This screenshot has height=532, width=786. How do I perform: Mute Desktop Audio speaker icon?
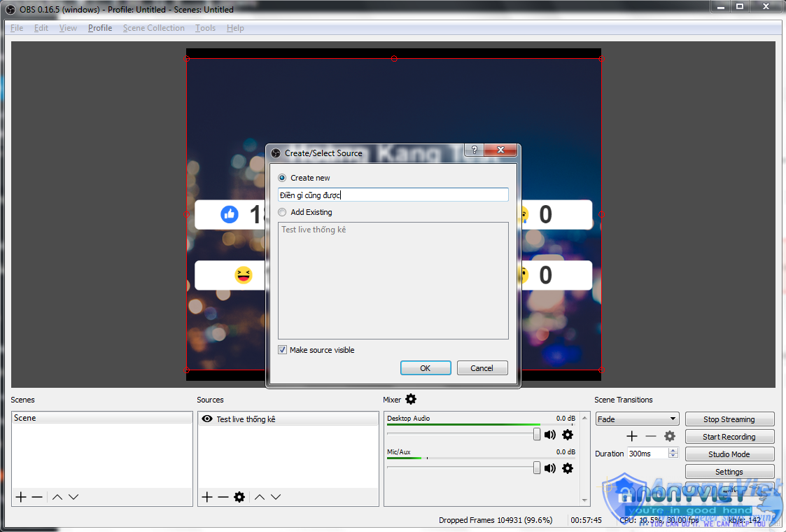point(550,435)
